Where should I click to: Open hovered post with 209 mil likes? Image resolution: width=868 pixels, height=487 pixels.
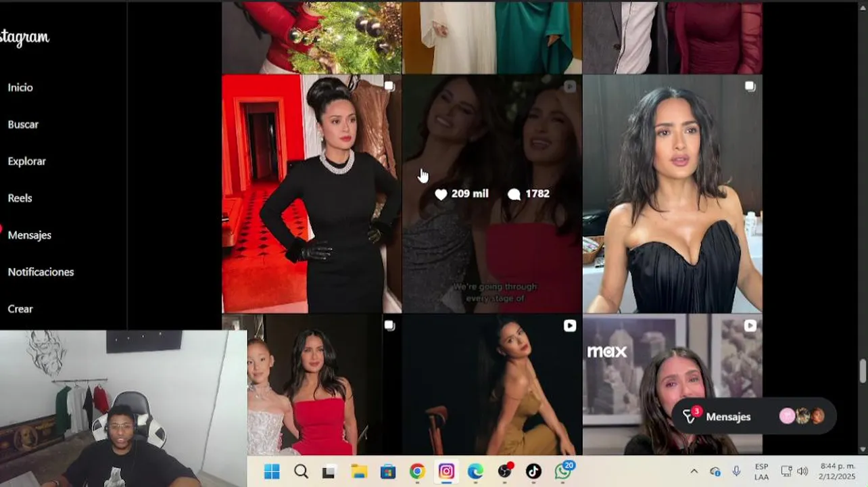tap(492, 193)
